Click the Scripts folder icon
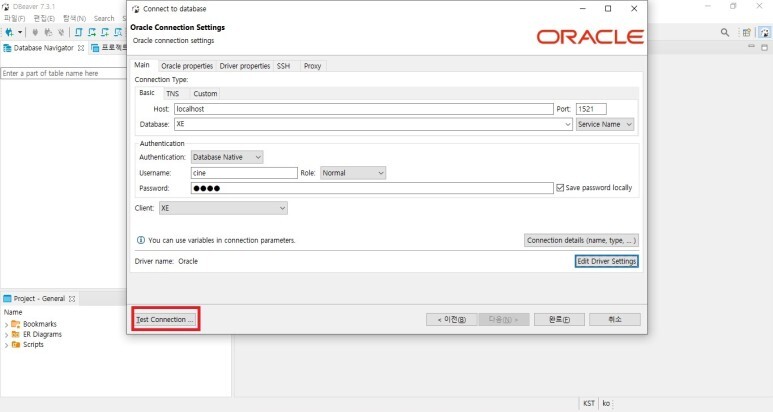773x412 pixels. coord(16,344)
